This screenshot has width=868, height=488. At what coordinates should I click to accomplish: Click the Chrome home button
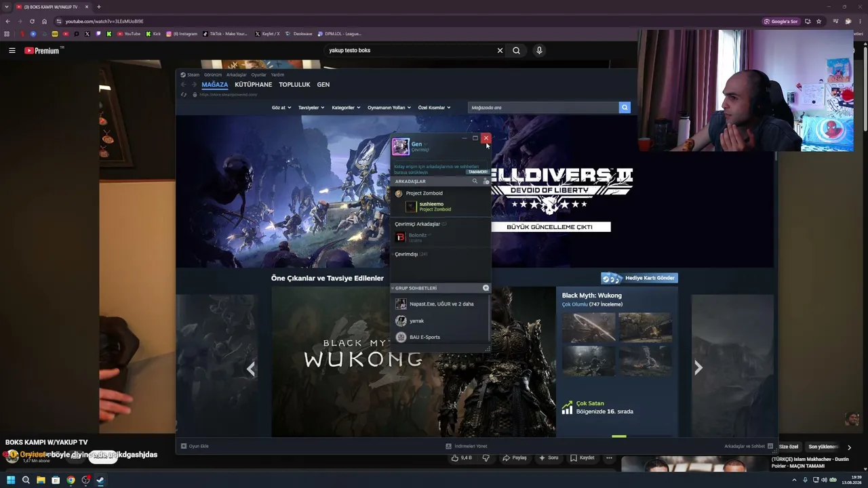point(45,21)
